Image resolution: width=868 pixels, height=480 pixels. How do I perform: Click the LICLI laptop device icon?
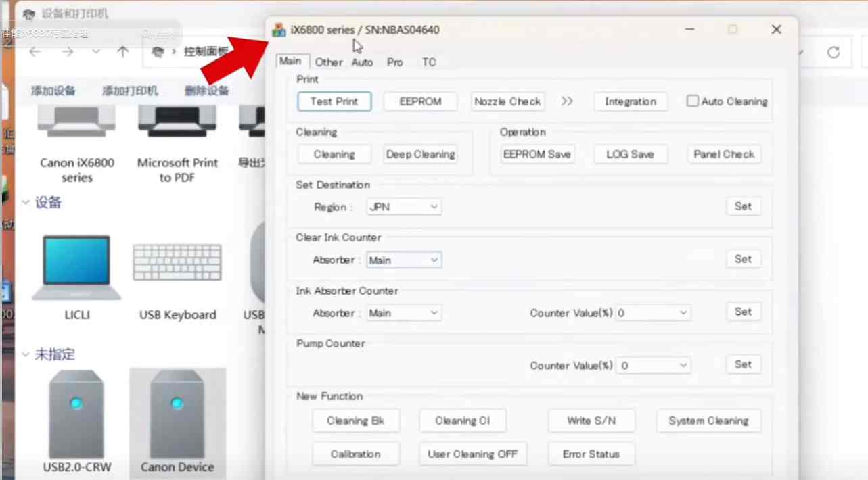pyautogui.click(x=76, y=268)
